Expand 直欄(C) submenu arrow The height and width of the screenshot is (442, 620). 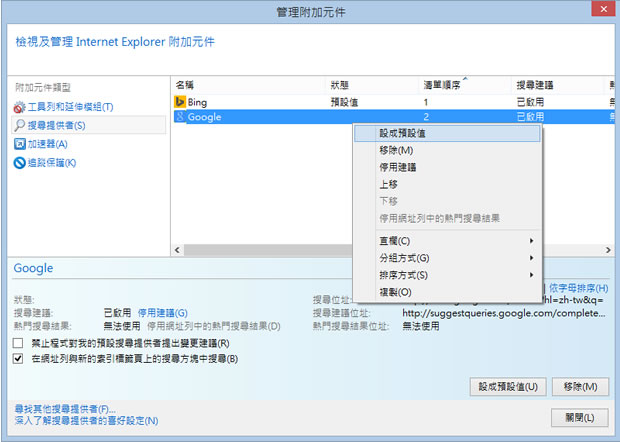coord(531,241)
